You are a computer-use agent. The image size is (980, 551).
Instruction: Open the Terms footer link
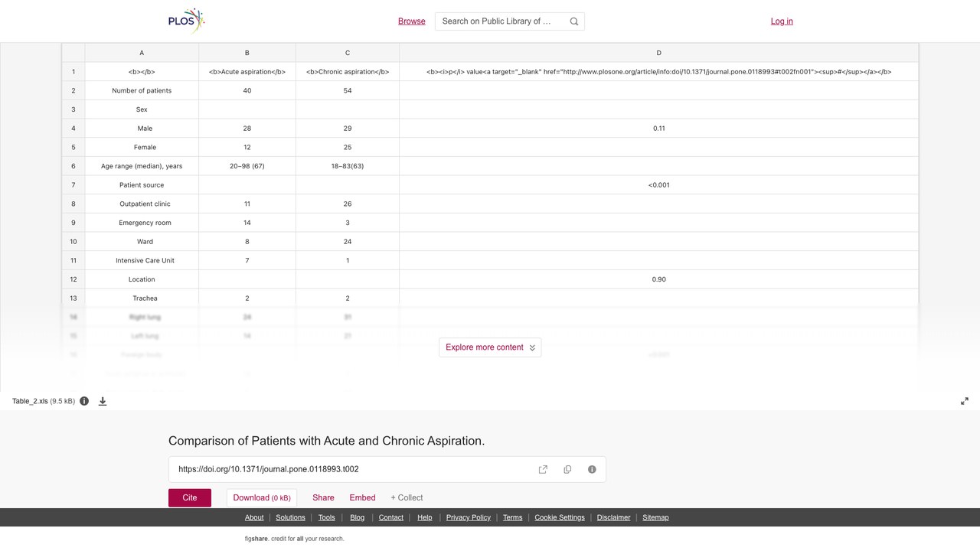coord(512,517)
